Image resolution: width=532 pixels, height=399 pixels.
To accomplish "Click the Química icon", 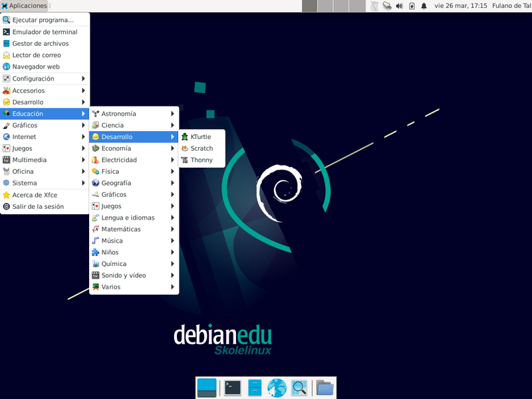I will [96, 263].
